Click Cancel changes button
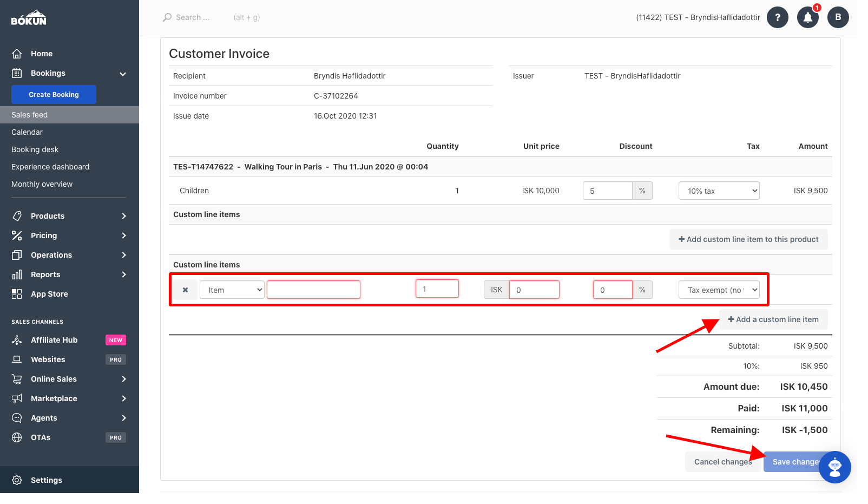Screen dimensions: 868x504 click(x=723, y=462)
